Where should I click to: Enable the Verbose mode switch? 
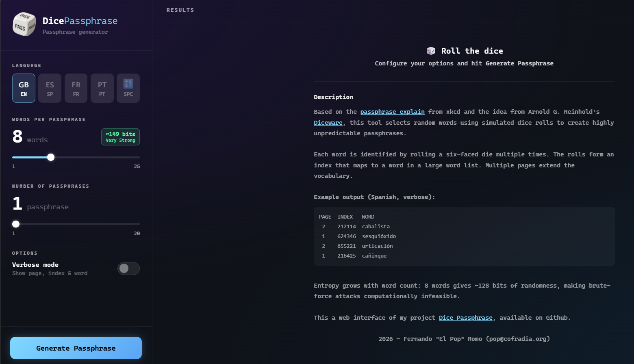[x=128, y=269]
